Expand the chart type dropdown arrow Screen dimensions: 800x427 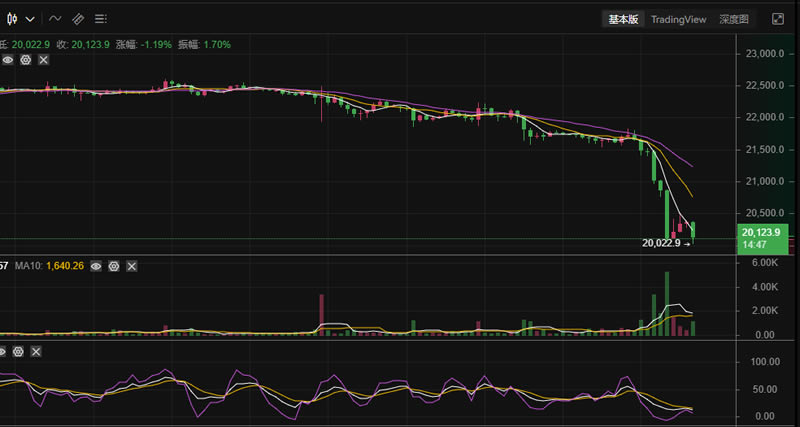coord(31,19)
